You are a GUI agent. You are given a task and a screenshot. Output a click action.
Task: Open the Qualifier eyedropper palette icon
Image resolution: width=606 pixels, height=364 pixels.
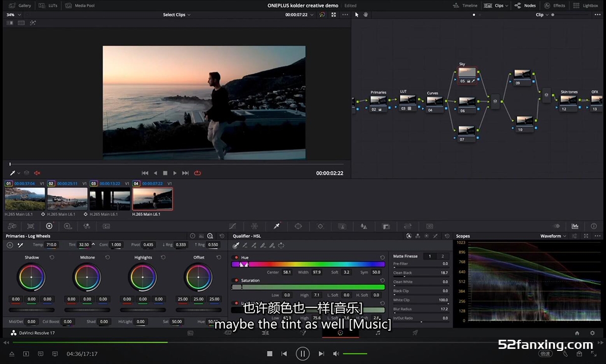click(277, 226)
